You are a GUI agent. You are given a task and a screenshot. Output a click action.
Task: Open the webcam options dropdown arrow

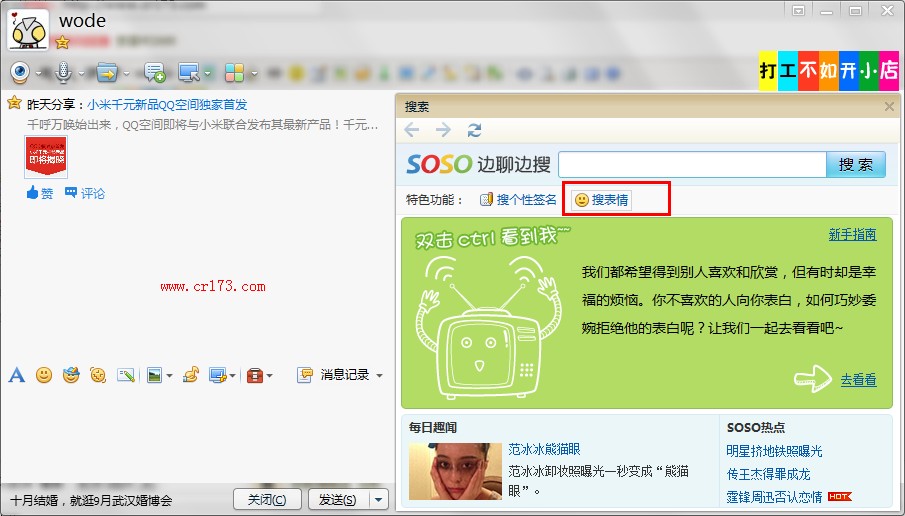(x=39, y=73)
